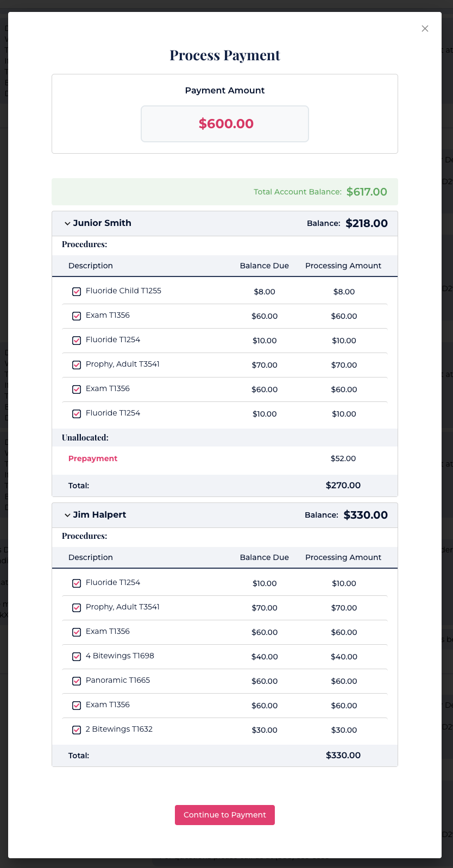Click the $600.00 payment amount field

coord(225,124)
